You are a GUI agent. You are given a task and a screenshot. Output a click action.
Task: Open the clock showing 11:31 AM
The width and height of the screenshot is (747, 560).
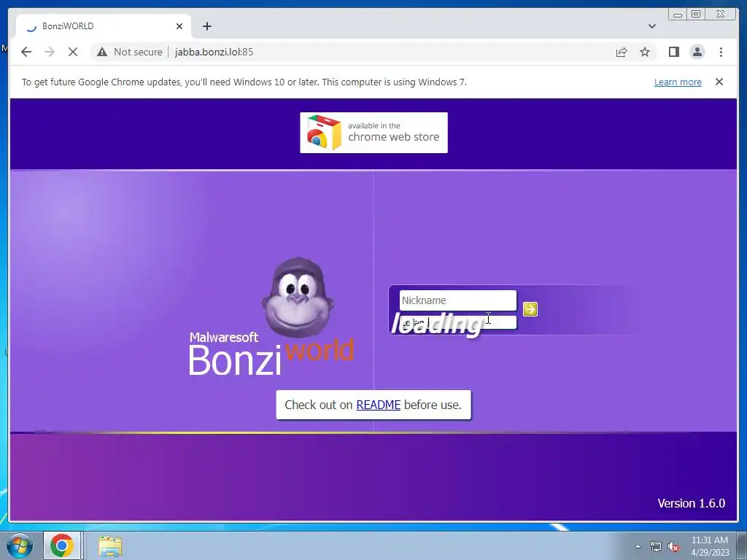[x=709, y=546]
